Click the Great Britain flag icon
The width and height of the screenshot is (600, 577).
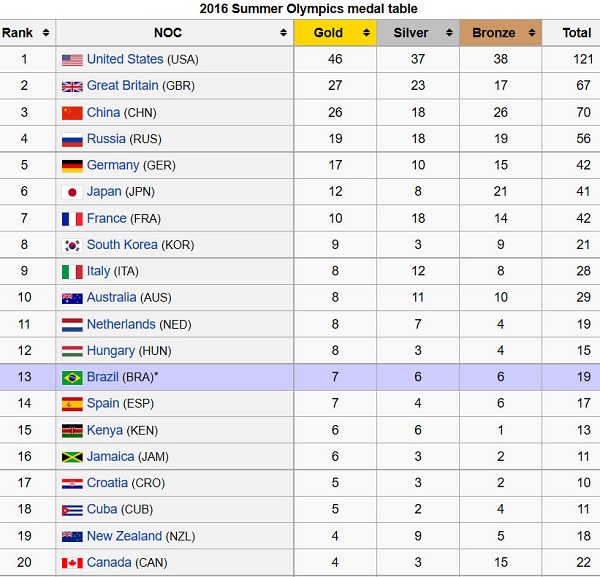click(72, 86)
